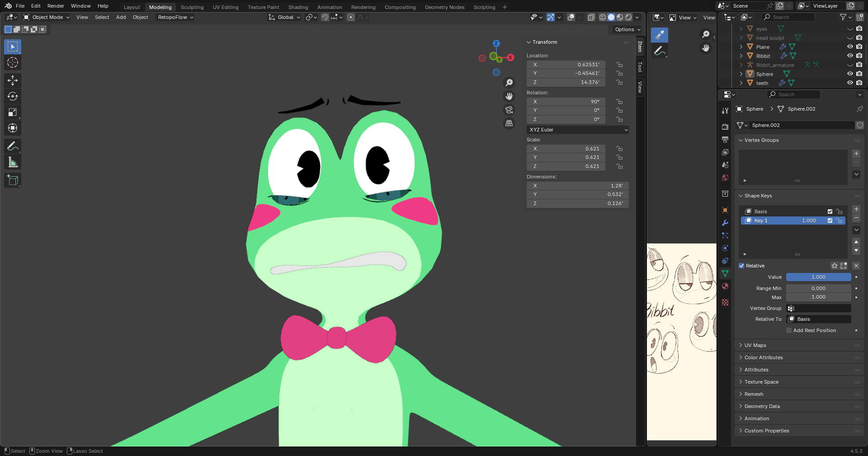Open the Edit menu
Image resolution: width=868 pixels, height=456 pixels.
[36, 6]
